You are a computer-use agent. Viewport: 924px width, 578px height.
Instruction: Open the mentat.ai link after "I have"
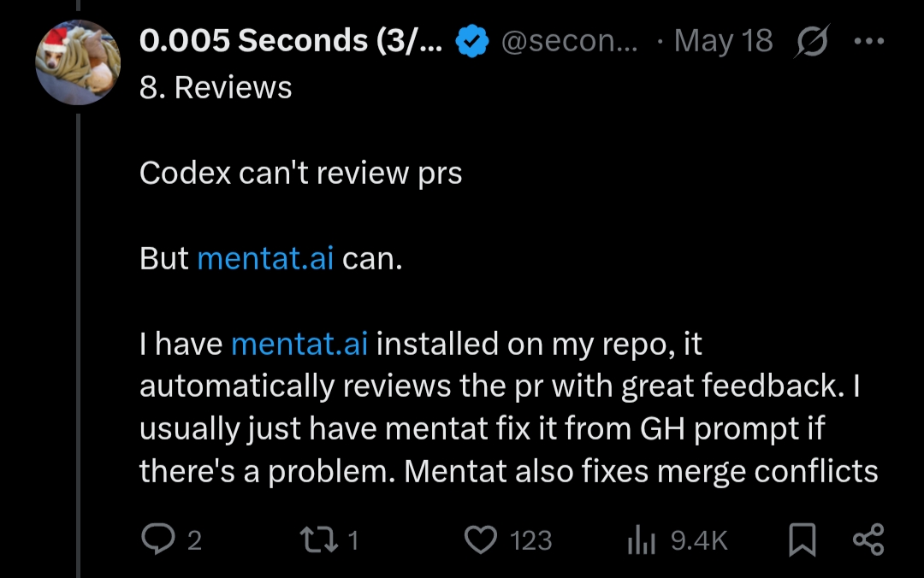click(x=299, y=345)
